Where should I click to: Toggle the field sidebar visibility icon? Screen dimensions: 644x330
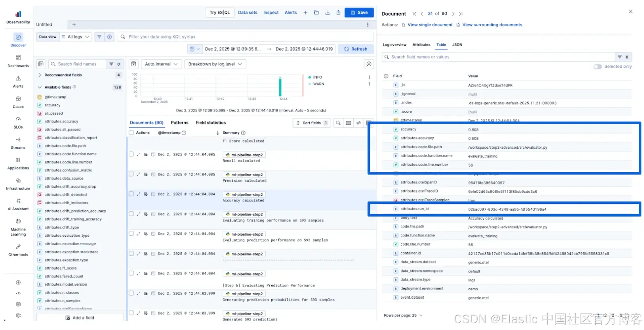point(41,64)
